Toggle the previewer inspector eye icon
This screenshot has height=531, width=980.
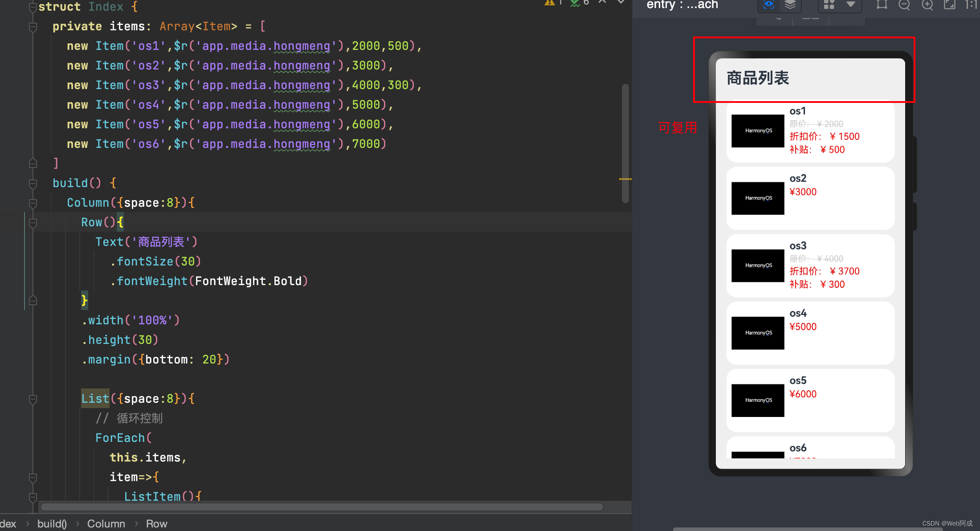pos(769,4)
